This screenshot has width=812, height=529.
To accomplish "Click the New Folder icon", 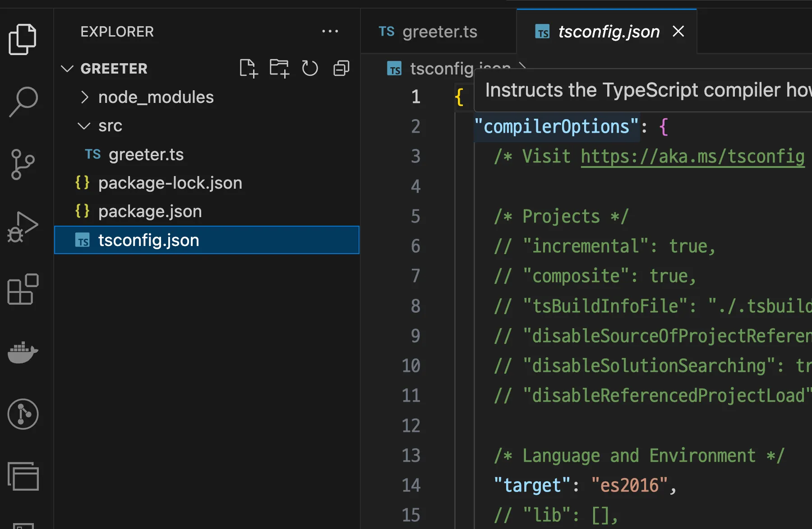I will [x=279, y=69].
